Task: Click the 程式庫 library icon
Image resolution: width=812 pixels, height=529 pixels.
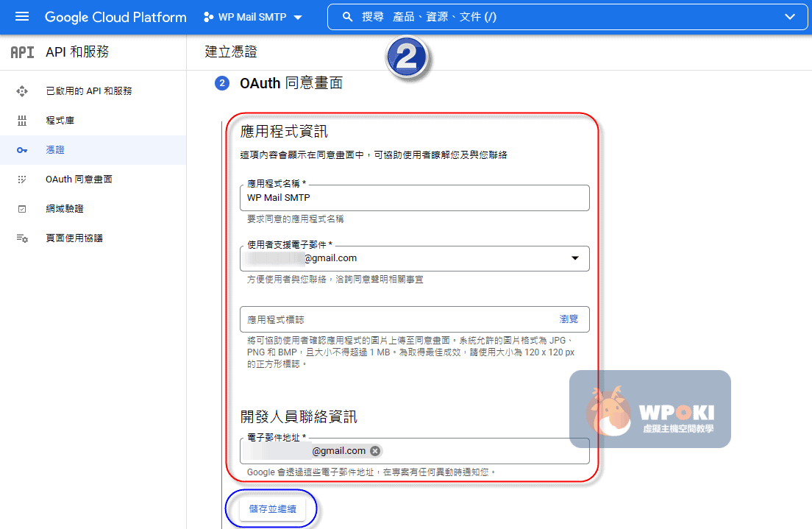Action: point(22,121)
